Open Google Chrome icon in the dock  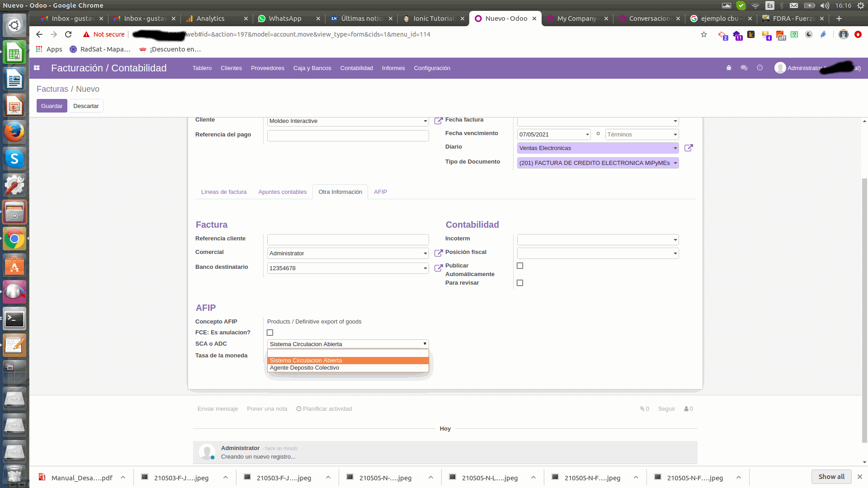[14, 239]
